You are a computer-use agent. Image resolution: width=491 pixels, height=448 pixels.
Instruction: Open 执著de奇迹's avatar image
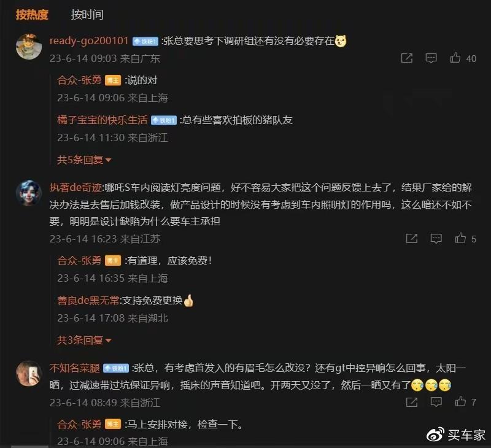point(29,193)
